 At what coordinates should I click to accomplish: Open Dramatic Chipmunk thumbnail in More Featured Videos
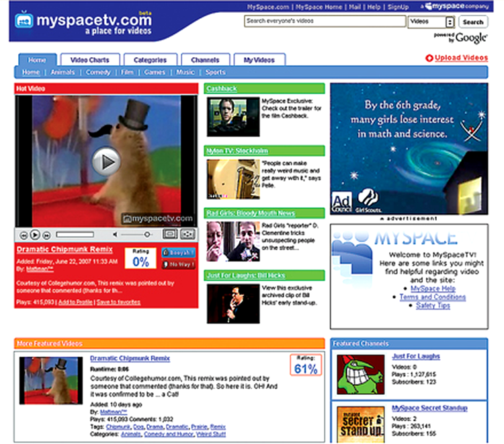click(51, 380)
